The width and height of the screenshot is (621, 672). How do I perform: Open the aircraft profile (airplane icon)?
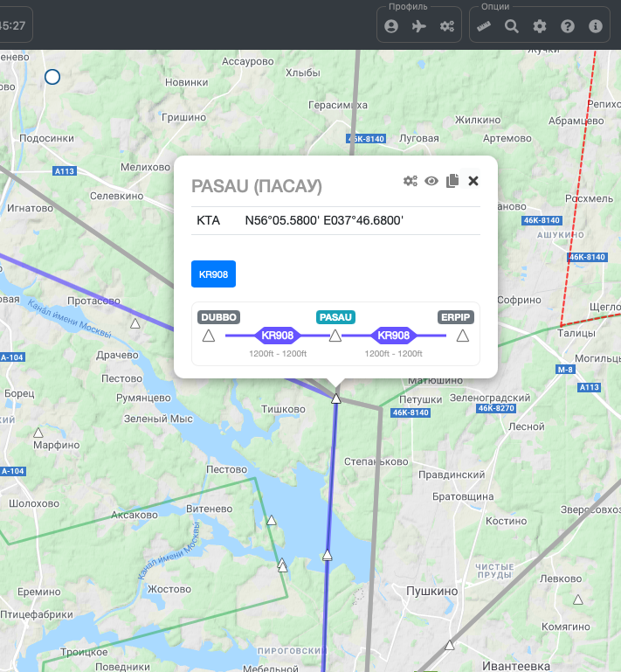(x=419, y=26)
